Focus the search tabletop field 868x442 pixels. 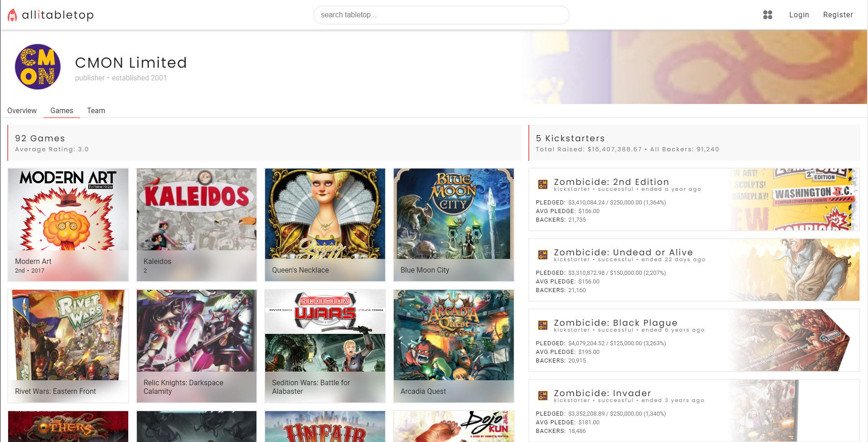click(x=441, y=15)
